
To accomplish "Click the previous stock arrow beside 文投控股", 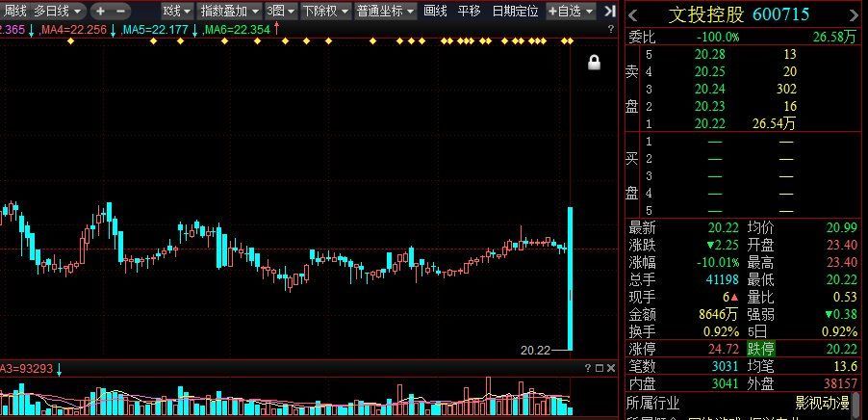I will click(x=633, y=15).
